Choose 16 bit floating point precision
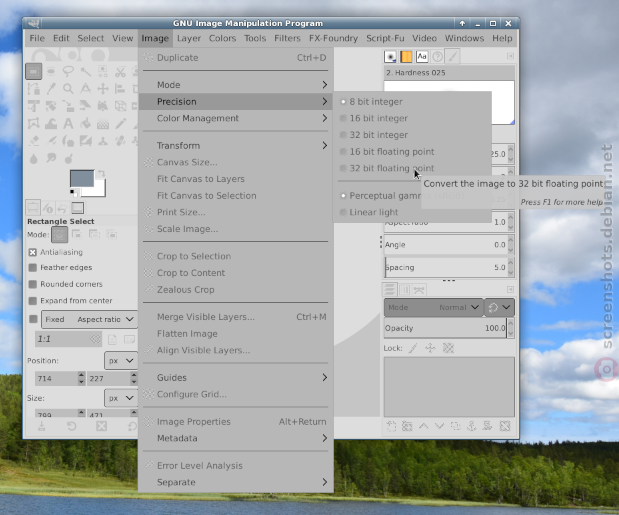 click(412, 152)
